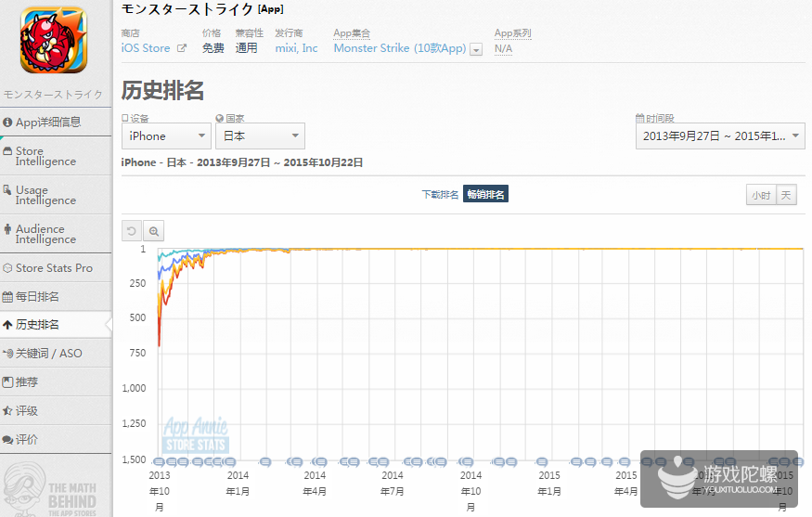Click the Monster Strike app icon
This screenshot has width=812, height=517.
(x=53, y=40)
